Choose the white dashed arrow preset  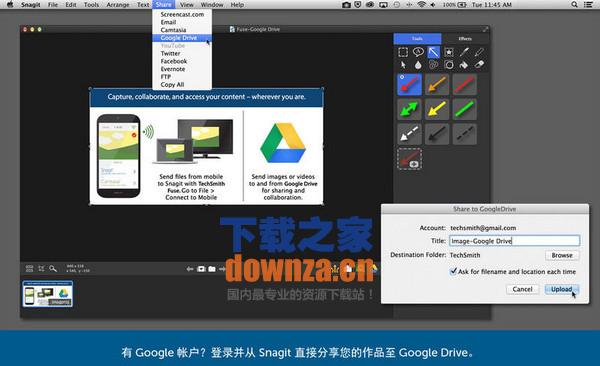(409, 134)
